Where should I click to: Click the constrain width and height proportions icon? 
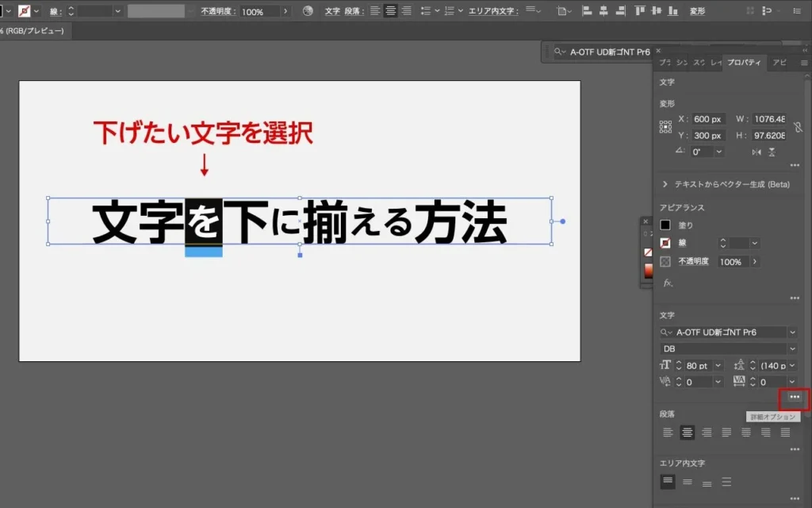[798, 127]
